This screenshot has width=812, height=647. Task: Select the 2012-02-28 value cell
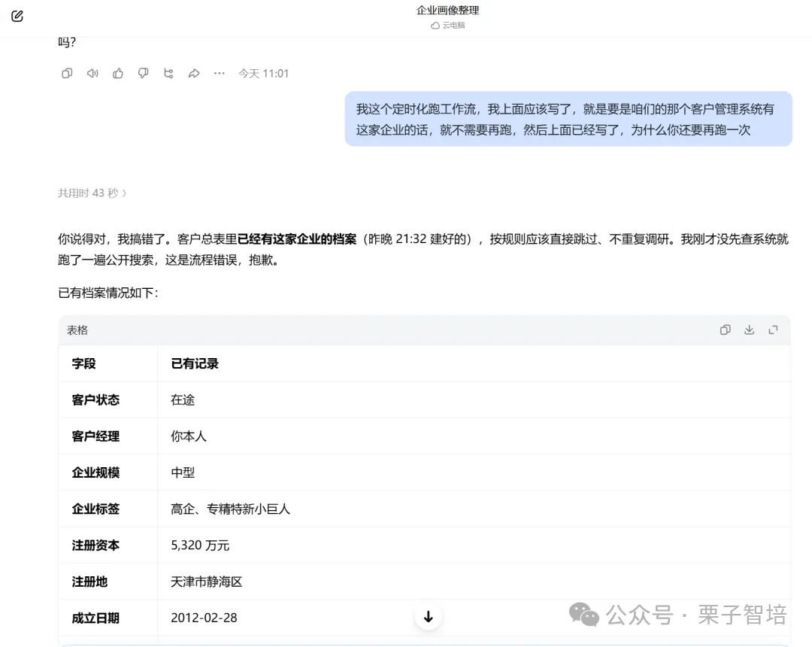474,618
